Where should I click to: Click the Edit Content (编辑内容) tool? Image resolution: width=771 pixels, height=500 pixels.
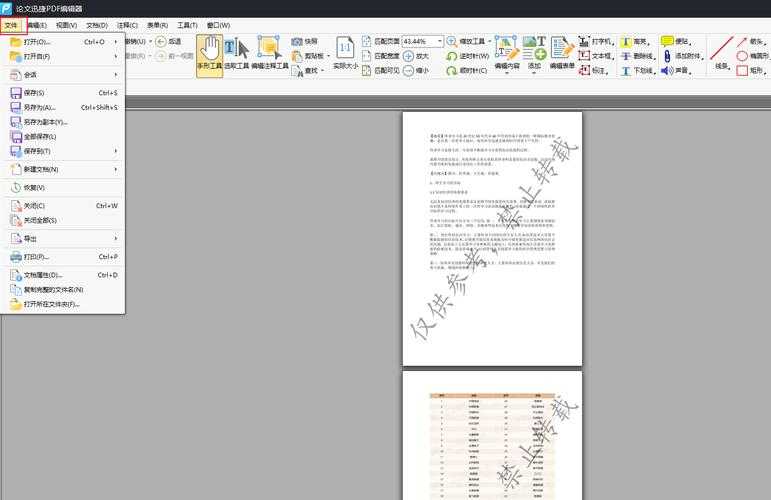point(507,54)
